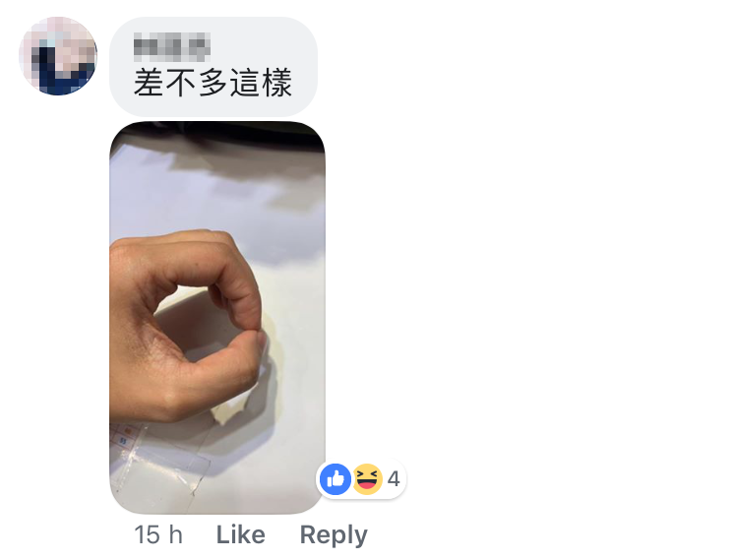
Task: Open the attached hand gesture photo
Action: point(217,318)
